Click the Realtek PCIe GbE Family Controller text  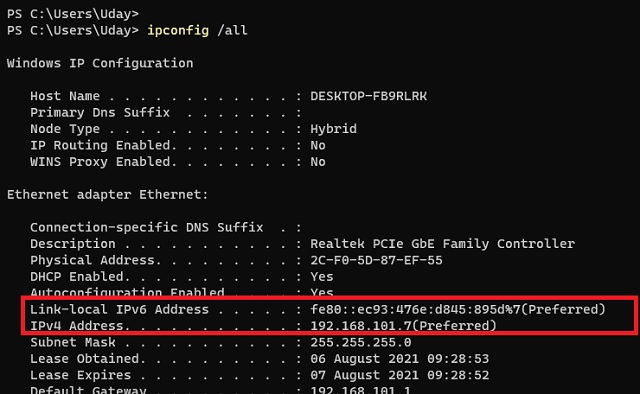[x=442, y=244]
